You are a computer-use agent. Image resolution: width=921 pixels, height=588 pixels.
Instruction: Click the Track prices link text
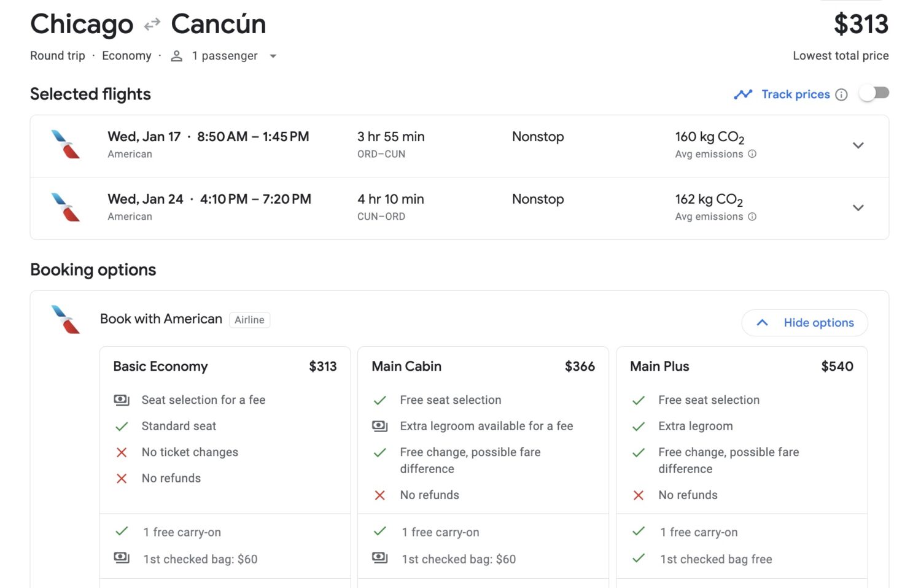[x=796, y=94]
